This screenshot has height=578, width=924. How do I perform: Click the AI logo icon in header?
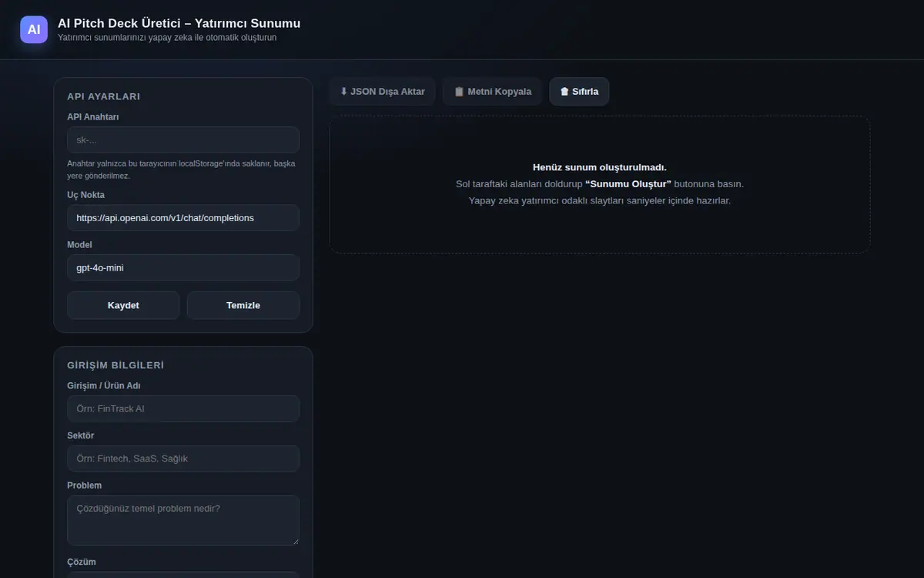pos(34,29)
